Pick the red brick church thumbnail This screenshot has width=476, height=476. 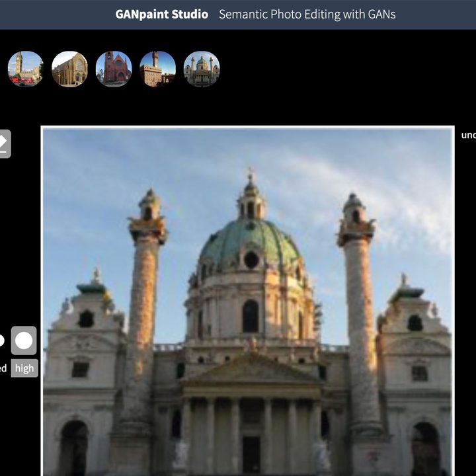114,69
